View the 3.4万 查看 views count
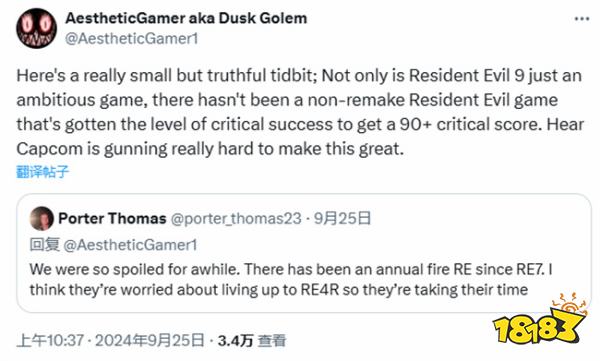This screenshot has width=600, height=361. 252,340
